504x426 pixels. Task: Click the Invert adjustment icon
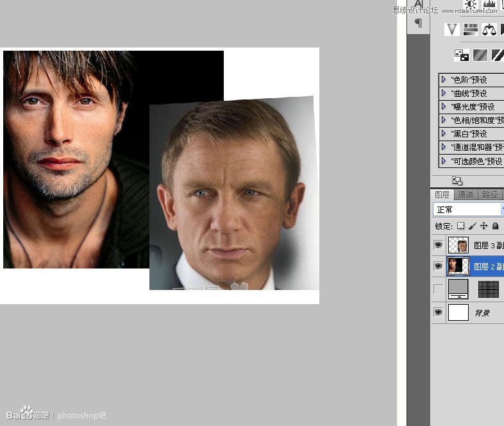coord(461,55)
